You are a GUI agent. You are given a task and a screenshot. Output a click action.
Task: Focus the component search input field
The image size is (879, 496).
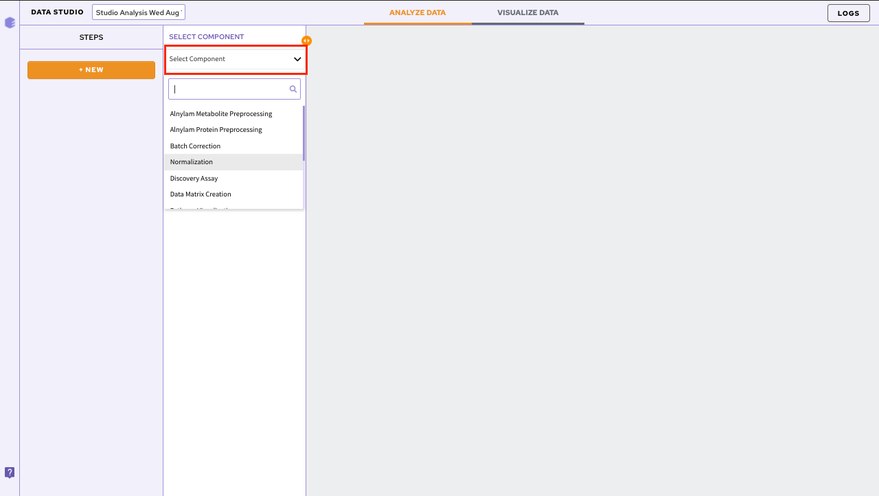coord(234,89)
